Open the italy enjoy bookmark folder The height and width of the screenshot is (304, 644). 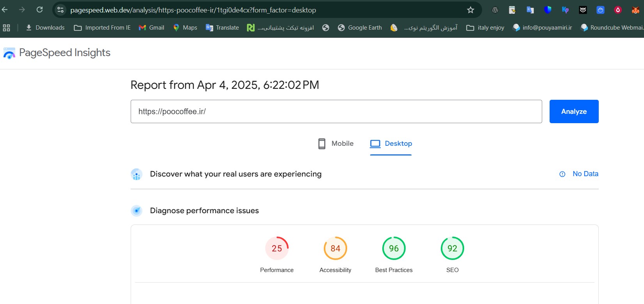pos(485,28)
